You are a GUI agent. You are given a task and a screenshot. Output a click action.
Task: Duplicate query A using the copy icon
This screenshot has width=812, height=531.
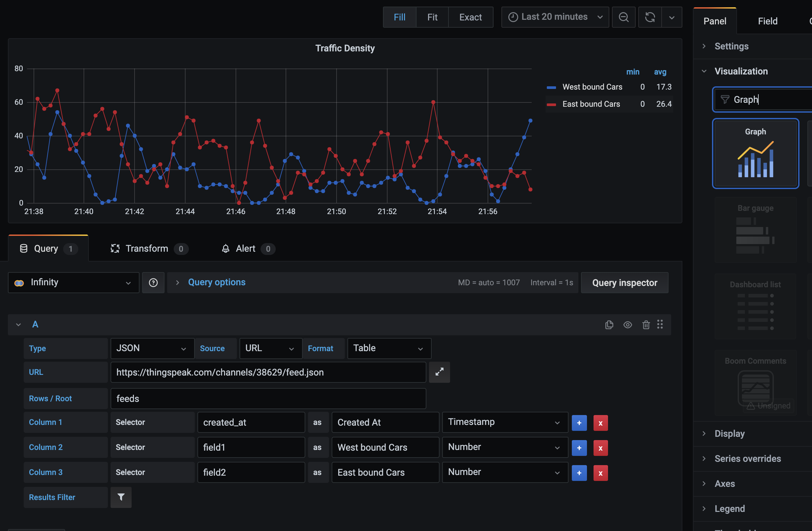pos(609,324)
